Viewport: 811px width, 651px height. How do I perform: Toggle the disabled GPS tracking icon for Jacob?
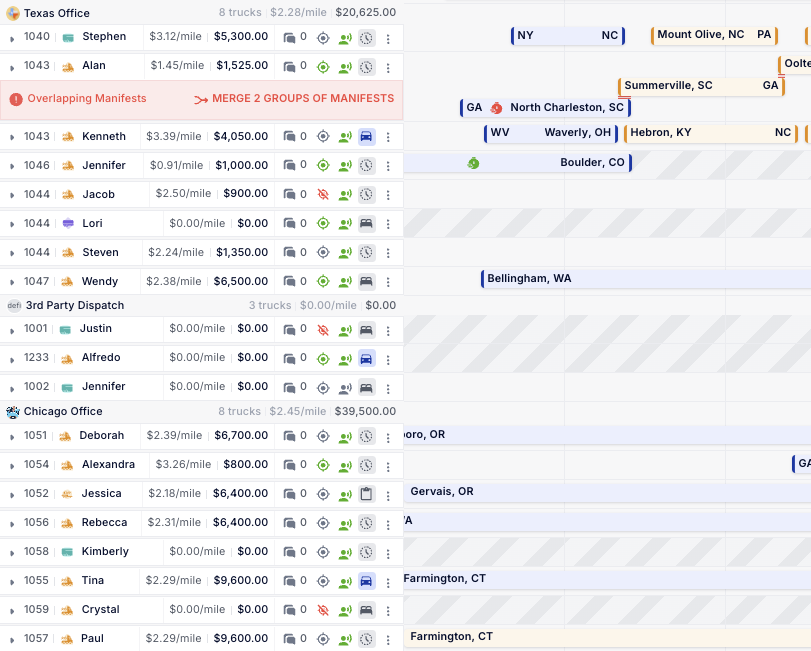coord(323,195)
